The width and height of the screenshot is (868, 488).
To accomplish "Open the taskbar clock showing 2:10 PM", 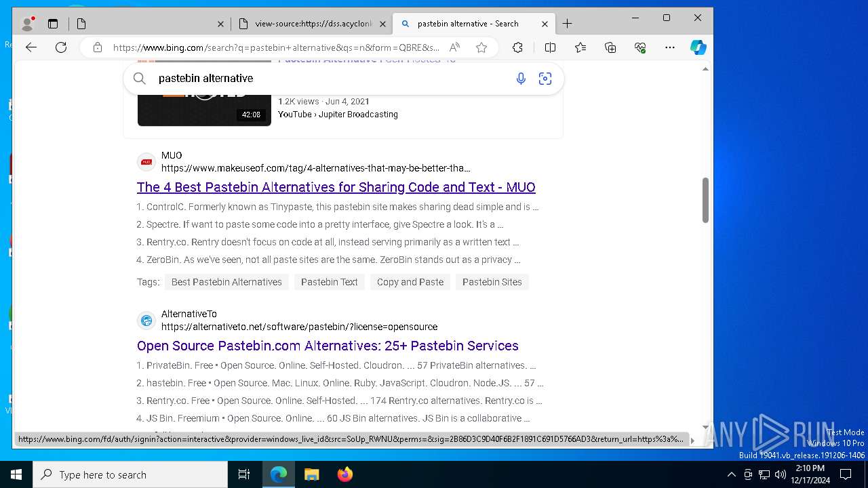I will click(810, 474).
